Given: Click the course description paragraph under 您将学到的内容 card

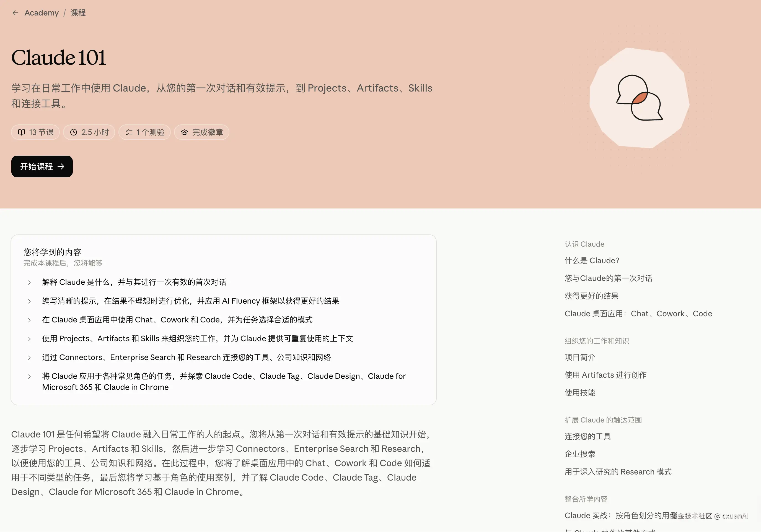Looking at the screenshot, I should pos(221,463).
